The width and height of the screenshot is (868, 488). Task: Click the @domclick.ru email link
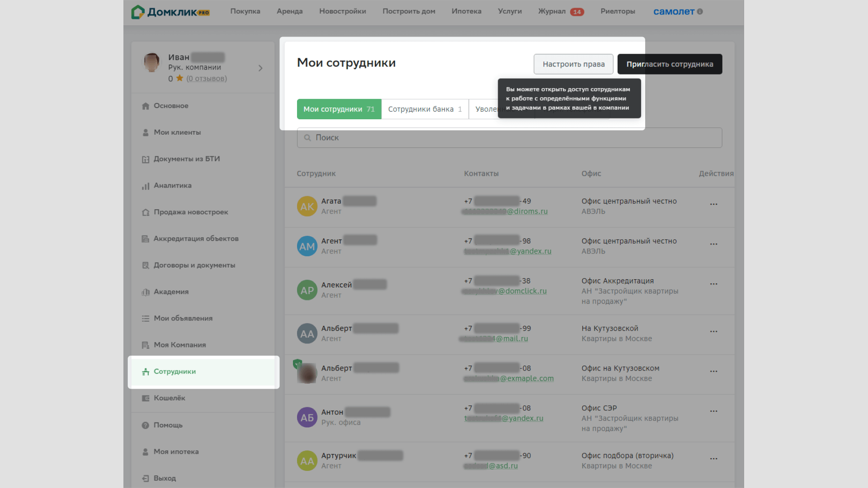click(x=504, y=291)
